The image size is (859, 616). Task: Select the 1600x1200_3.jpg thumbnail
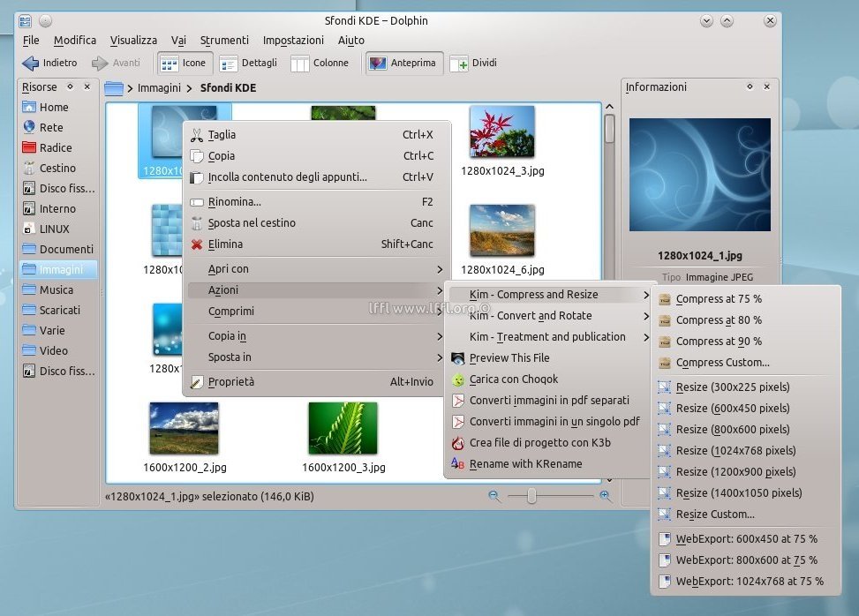click(x=343, y=429)
